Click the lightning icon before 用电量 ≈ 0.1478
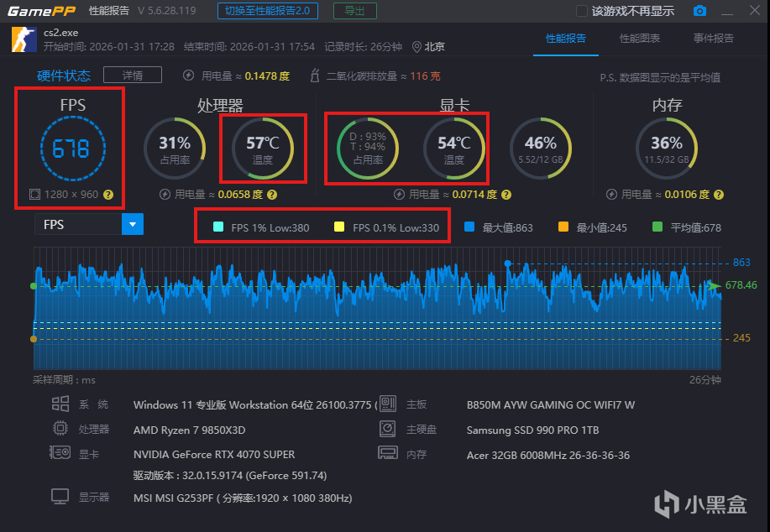The image size is (770, 532). [188, 76]
